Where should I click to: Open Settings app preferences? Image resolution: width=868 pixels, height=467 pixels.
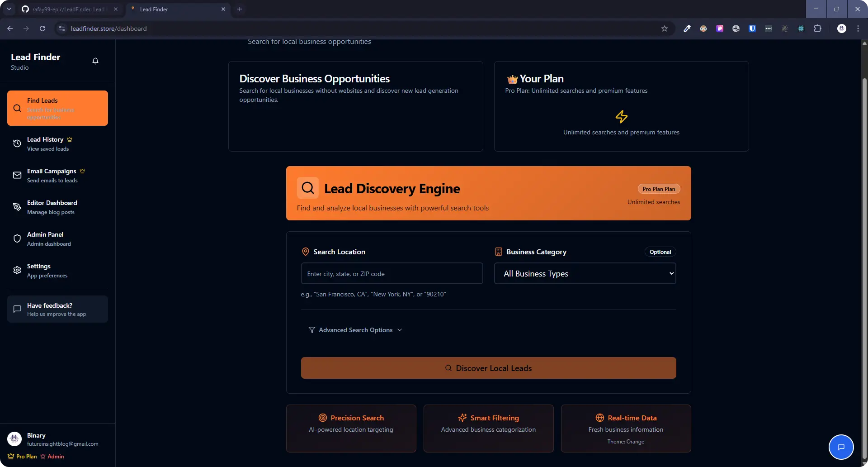click(x=57, y=270)
